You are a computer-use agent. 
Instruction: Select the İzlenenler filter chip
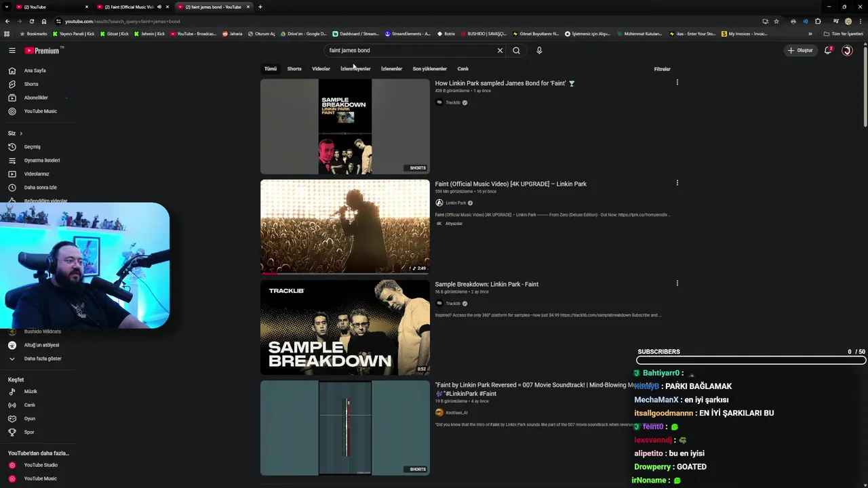click(x=391, y=68)
